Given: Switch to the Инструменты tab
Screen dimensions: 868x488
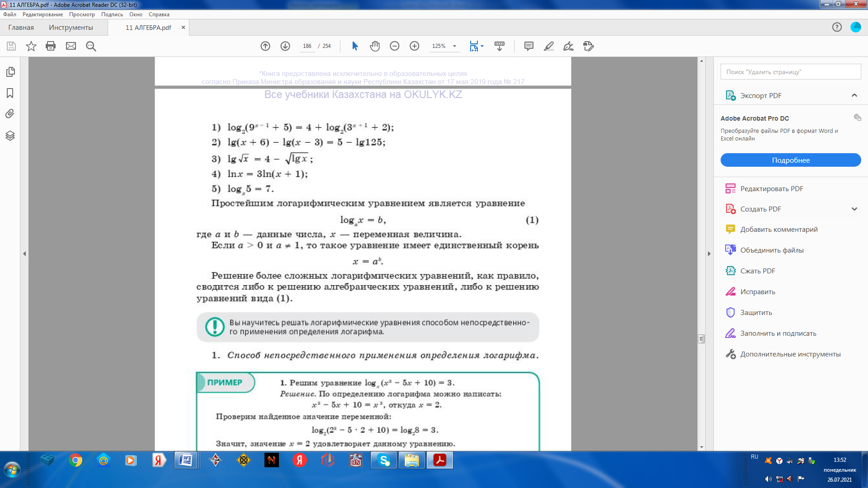Looking at the screenshot, I should (x=71, y=28).
